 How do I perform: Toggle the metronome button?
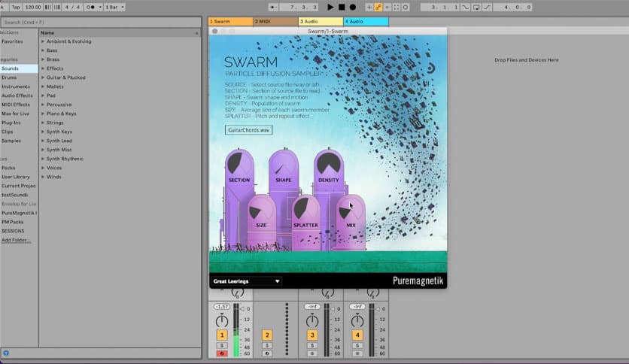click(90, 8)
